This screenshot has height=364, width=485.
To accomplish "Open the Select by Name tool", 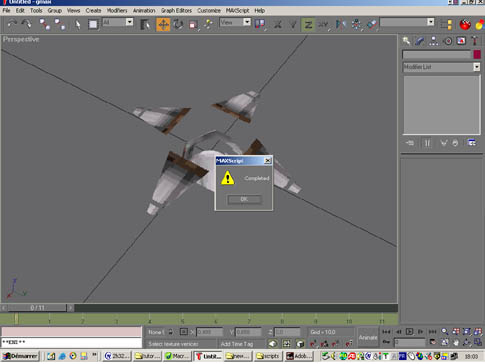I will [145, 24].
